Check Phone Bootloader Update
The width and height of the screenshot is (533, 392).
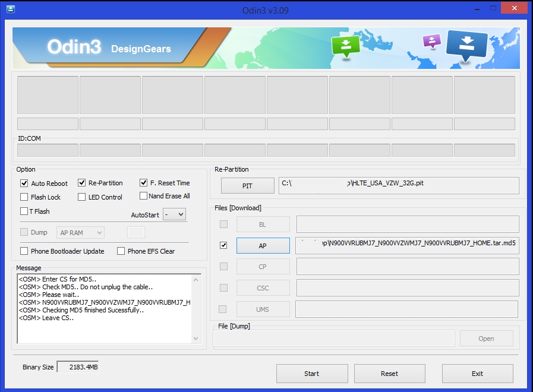click(24, 251)
